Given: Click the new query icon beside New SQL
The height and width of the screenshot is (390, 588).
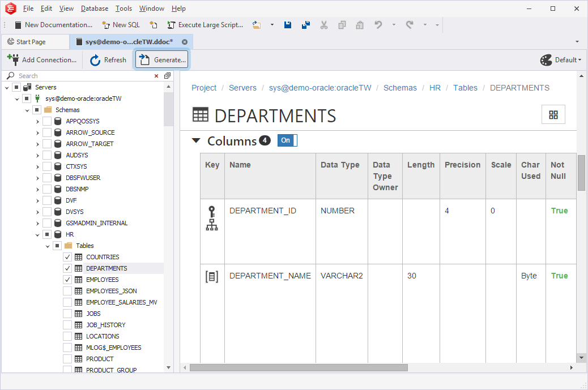Looking at the screenshot, I should (x=154, y=25).
